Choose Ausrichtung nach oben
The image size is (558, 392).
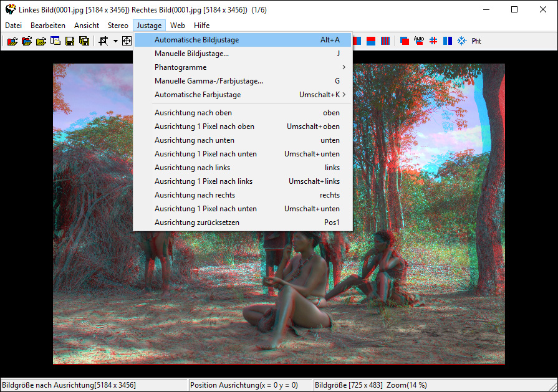(x=243, y=113)
